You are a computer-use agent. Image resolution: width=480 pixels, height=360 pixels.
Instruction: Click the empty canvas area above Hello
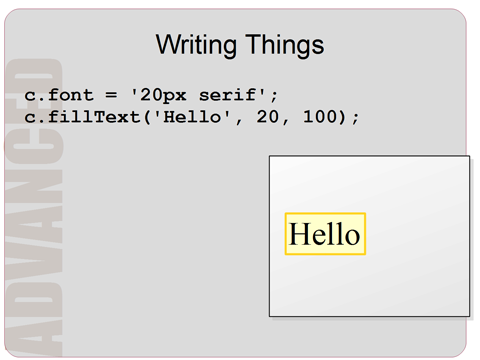369,184
